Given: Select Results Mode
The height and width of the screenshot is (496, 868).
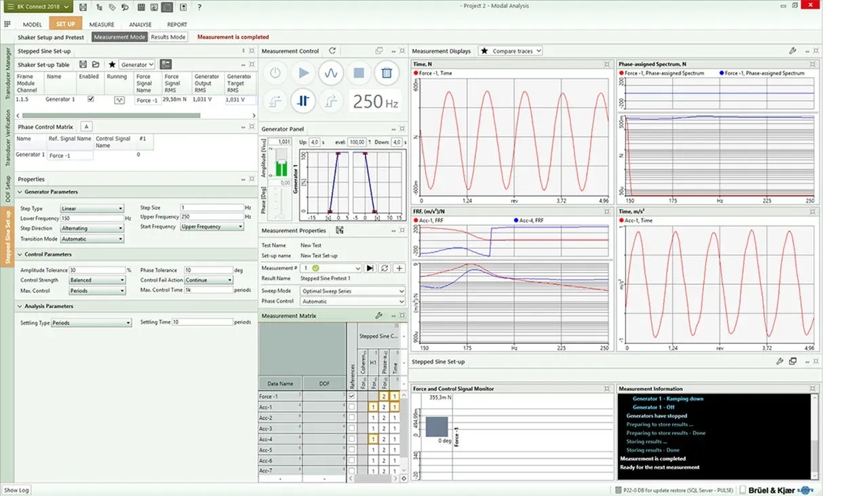Looking at the screenshot, I should (167, 37).
